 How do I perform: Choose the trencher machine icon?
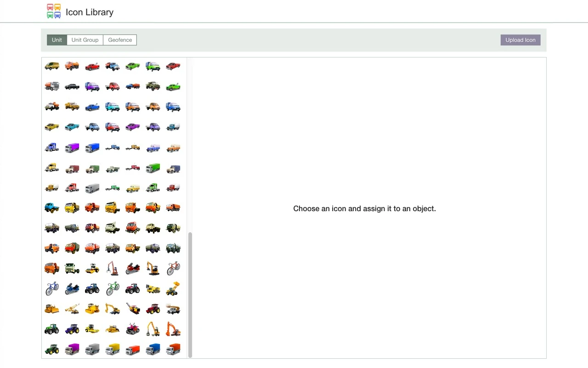click(133, 309)
